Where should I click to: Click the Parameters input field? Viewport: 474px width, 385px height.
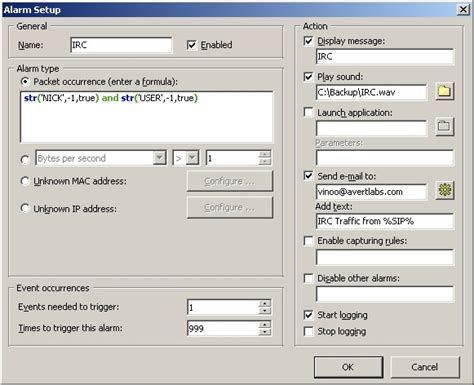tap(385, 157)
